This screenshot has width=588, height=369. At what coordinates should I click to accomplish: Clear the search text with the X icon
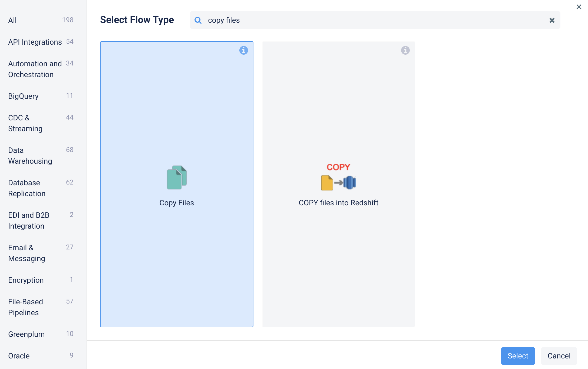point(552,20)
